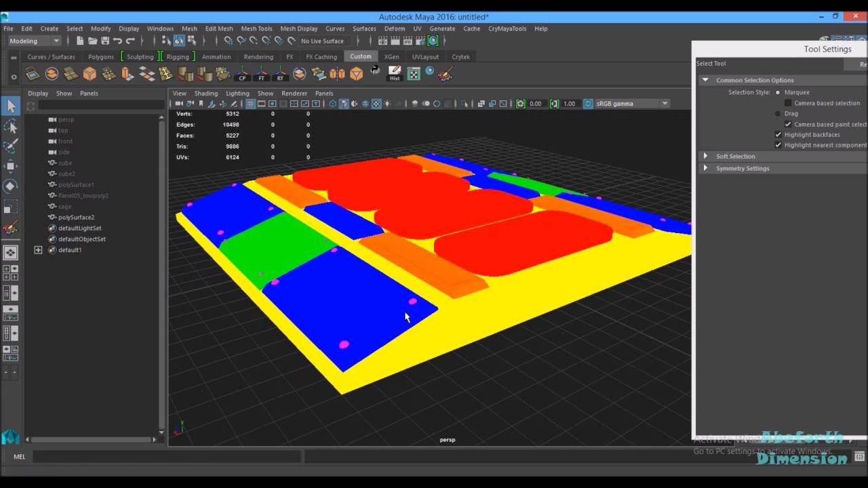Screen dimensions: 868x488
Task: Pick the Scale tool in toolbox
Action: click(x=11, y=207)
